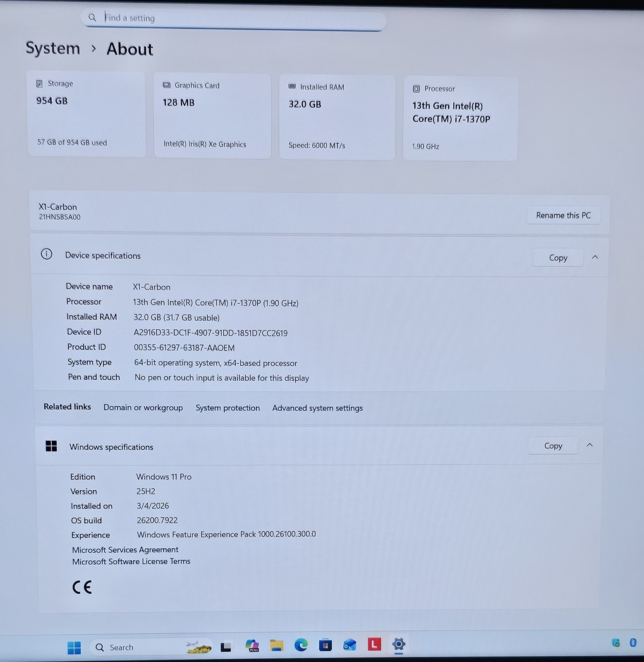Open Microsoft Software License Terms
The height and width of the screenshot is (662, 644).
pos(131,561)
